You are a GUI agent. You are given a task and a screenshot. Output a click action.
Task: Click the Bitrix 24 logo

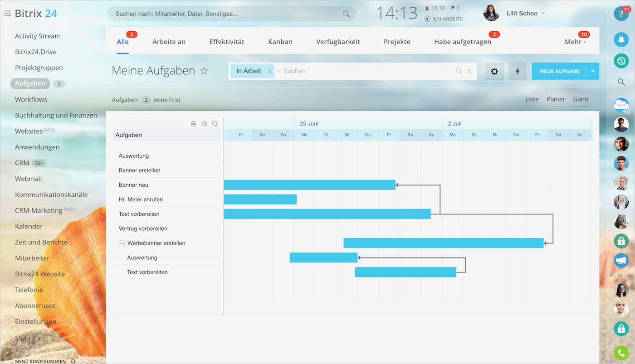36,13
